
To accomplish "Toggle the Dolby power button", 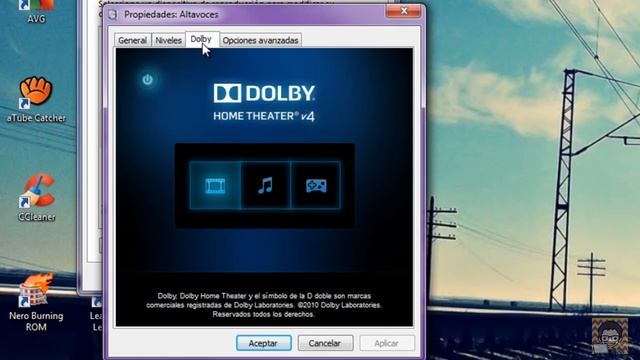I will (x=147, y=80).
